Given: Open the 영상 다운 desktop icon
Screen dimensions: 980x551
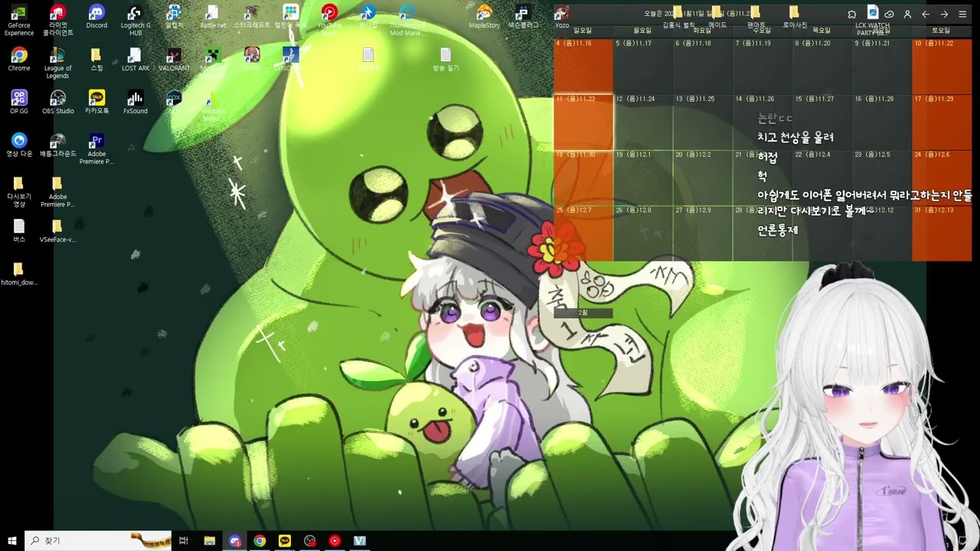Looking at the screenshot, I should [x=19, y=145].
